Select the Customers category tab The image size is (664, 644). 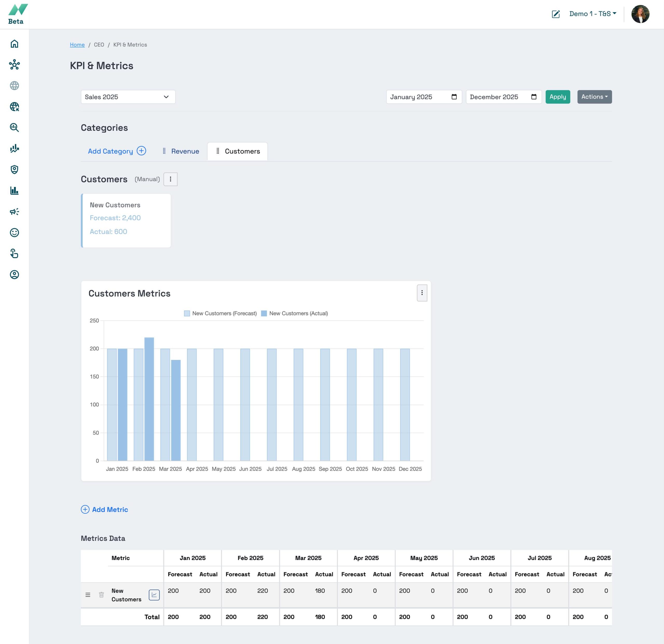coord(242,151)
